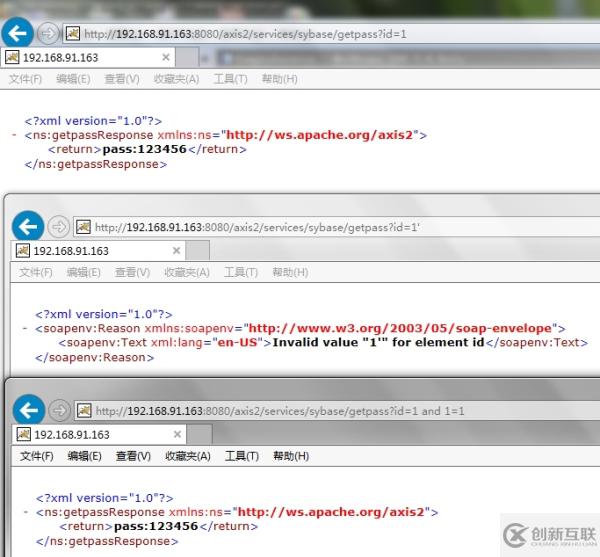Image resolution: width=600 pixels, height=557 pixels.
Task: Click forward arrow in top browser window
Action: click(x=48, y=34)
